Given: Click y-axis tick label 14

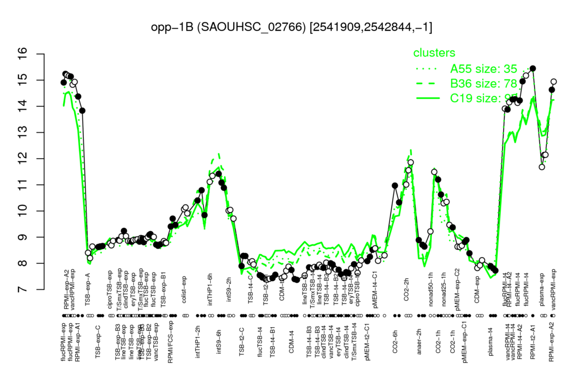Looking at the screenshot, I should [23, 106].
